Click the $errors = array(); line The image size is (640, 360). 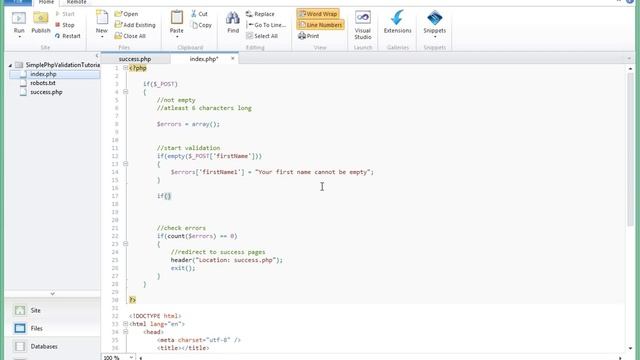coord(188,124)
